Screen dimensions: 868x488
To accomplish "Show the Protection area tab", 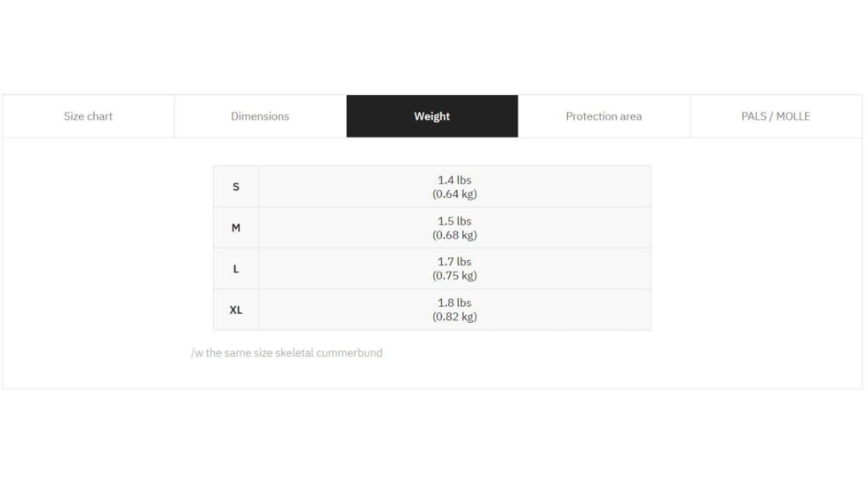I will (x=604, y=116).
